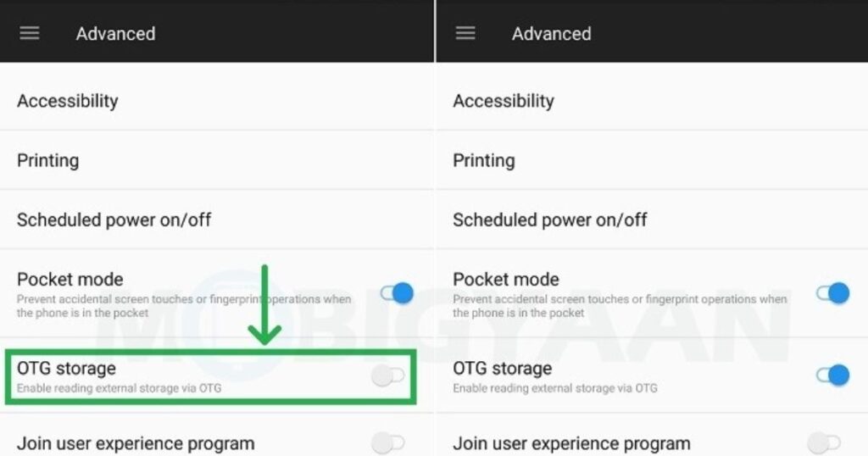Disable Pocket mode toggle in left panel
868x456 pixels.
click(x=397, y=293)
